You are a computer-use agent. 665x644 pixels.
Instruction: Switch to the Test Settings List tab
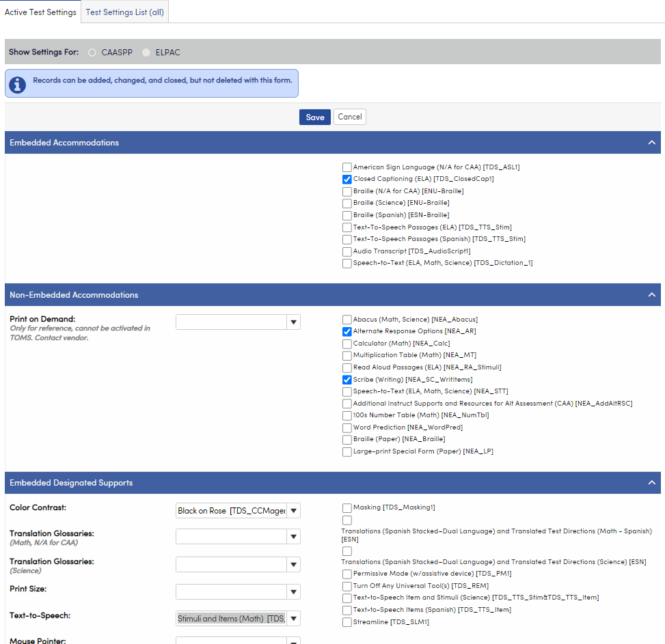pyautogui.click(x=124, y=12)
